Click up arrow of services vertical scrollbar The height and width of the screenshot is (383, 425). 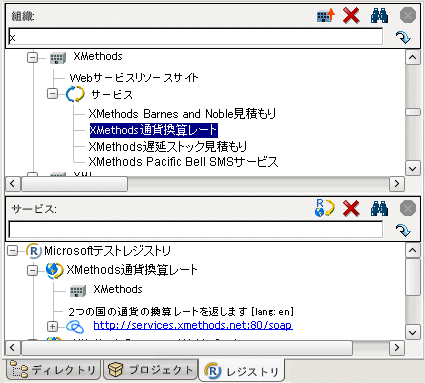pos(413,250)
